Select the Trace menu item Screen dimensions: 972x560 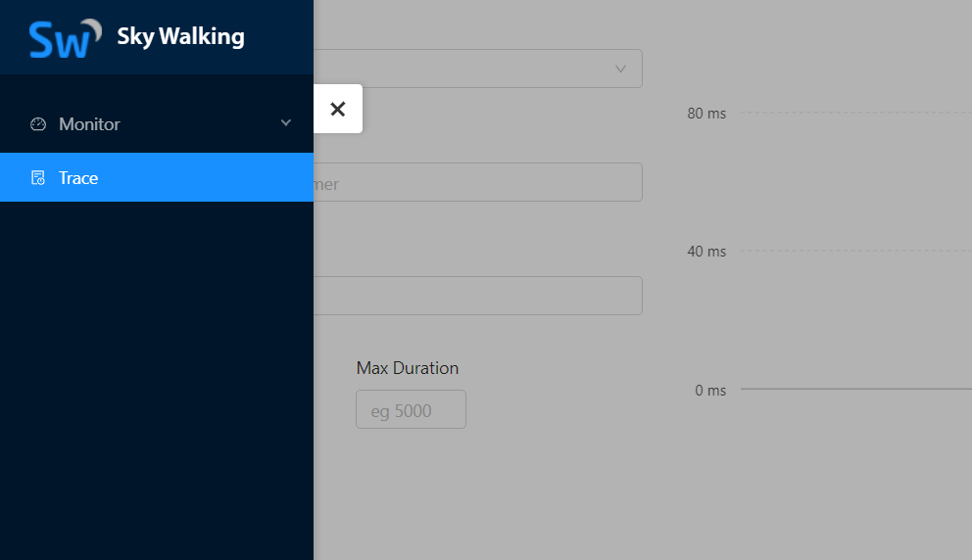pos(156,177)
